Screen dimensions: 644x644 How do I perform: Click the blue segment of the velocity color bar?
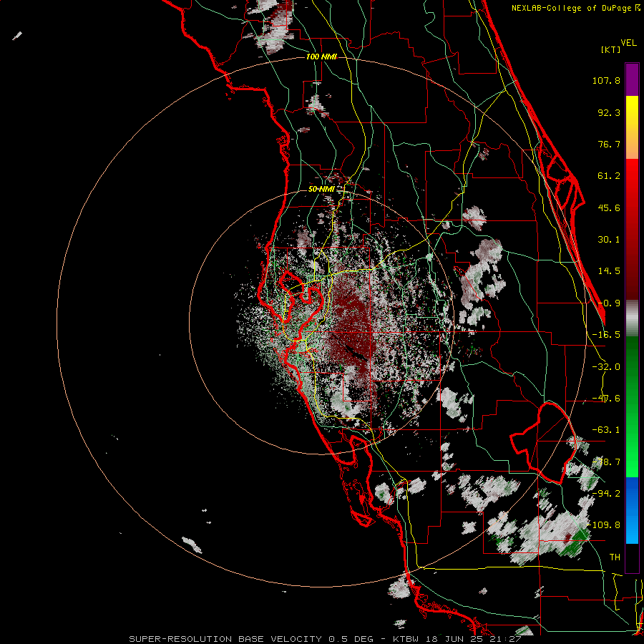[632, 510]
